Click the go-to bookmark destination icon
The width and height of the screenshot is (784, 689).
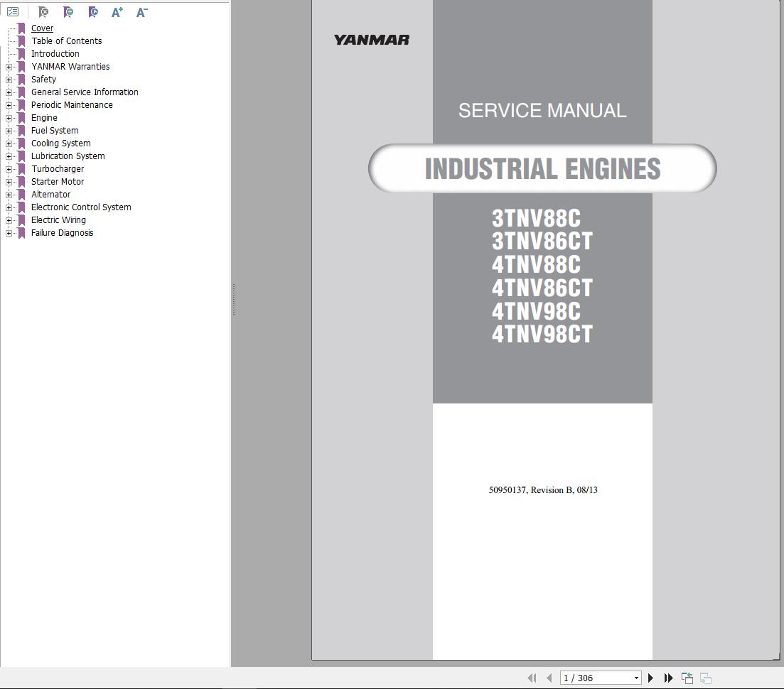tap(93, 12)
